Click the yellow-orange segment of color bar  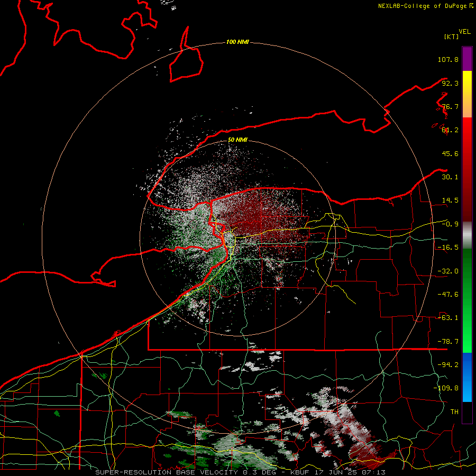click(467, 94)
